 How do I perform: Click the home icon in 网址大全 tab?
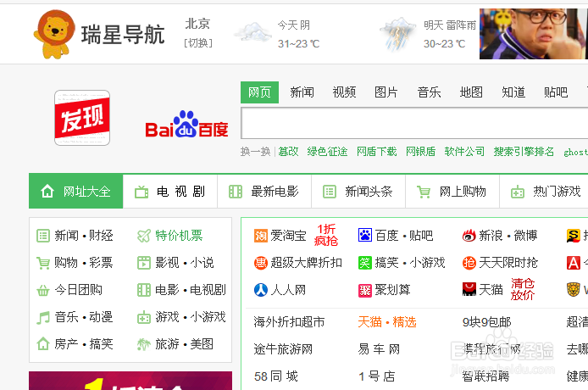47,192
